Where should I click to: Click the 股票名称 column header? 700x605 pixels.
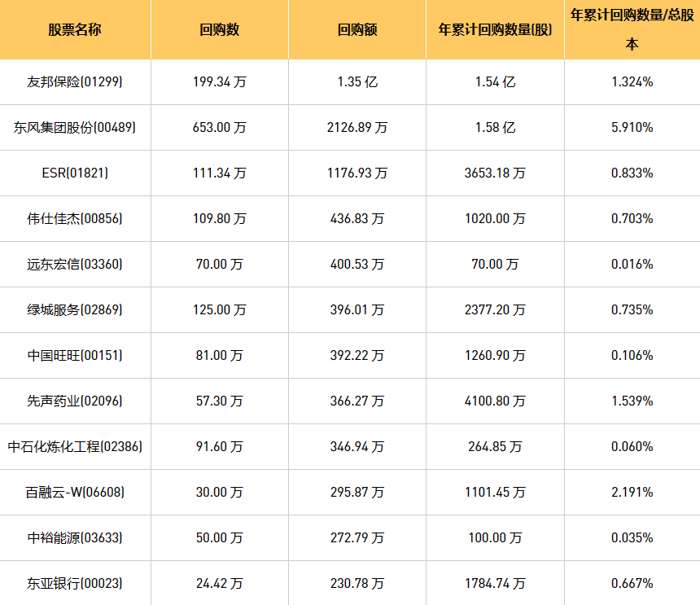point(75,30)
